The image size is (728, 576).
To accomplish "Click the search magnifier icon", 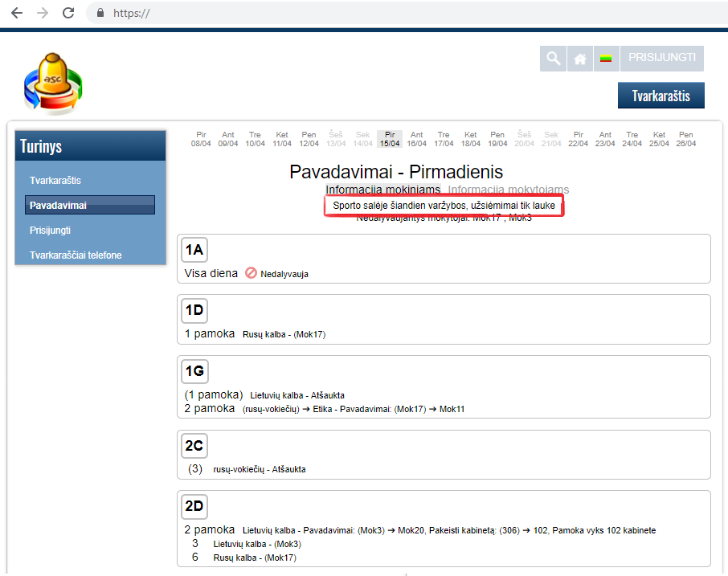I will 553,59.
